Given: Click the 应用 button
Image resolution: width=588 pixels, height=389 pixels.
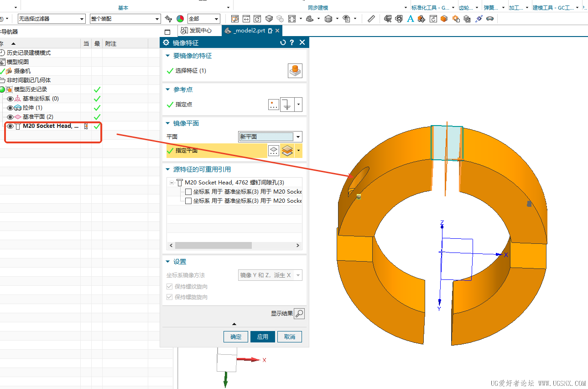Looking at the screenshot, I should click(x=263, y=337).
